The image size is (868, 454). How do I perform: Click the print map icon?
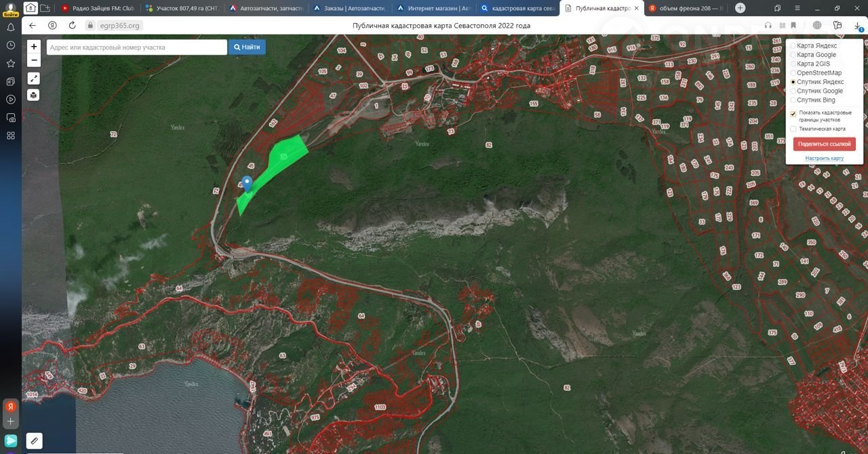point(34,95)
